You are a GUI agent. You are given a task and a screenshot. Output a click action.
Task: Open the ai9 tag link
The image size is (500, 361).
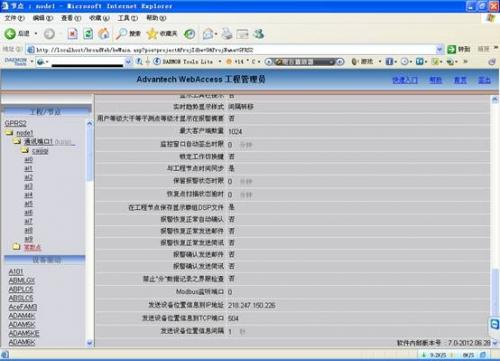[29, 239]
